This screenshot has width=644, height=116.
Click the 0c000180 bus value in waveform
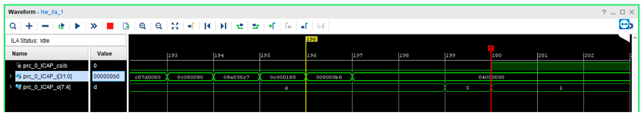(283, 77)
